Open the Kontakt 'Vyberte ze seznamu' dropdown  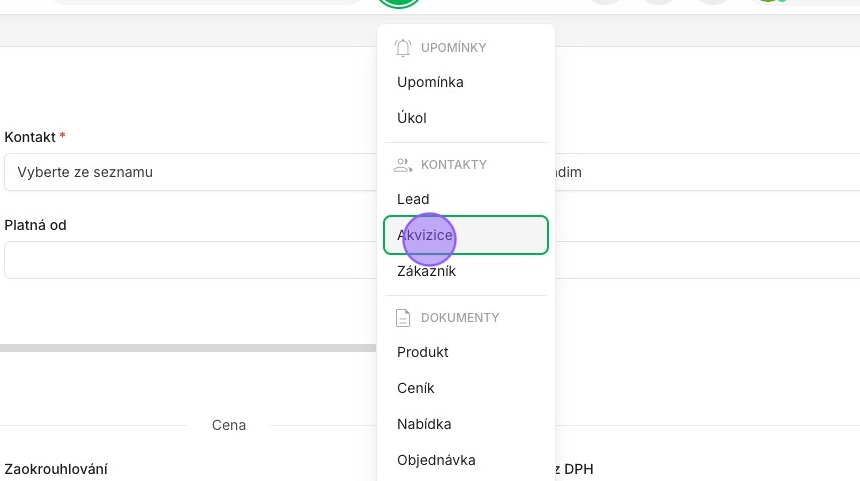click(190, 172)
